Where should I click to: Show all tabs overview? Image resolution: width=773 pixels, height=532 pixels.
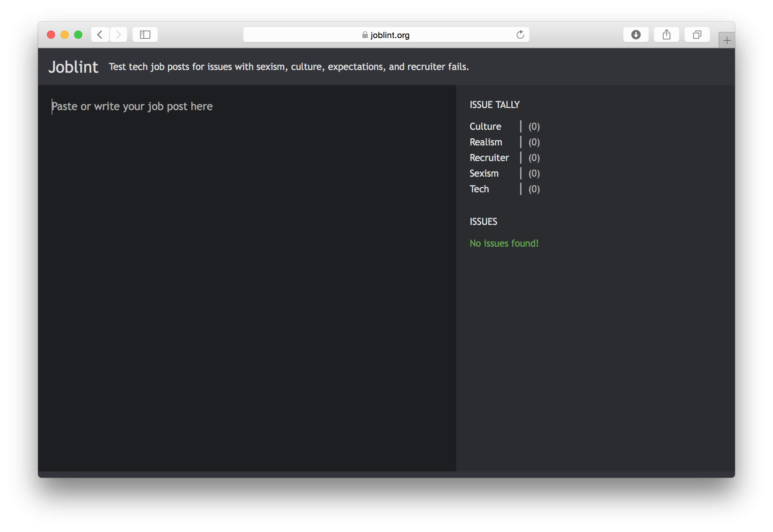[697, 35]
